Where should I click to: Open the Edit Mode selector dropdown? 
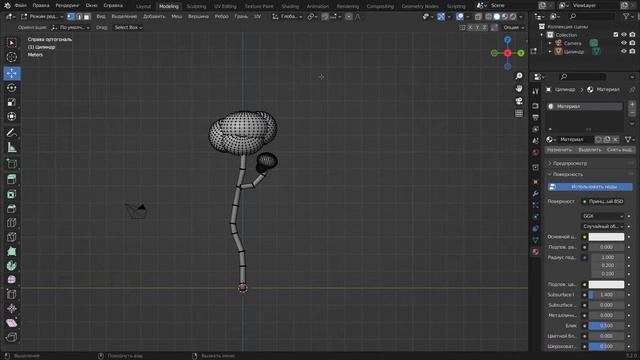pyautogui.click(x=42, y=17)
